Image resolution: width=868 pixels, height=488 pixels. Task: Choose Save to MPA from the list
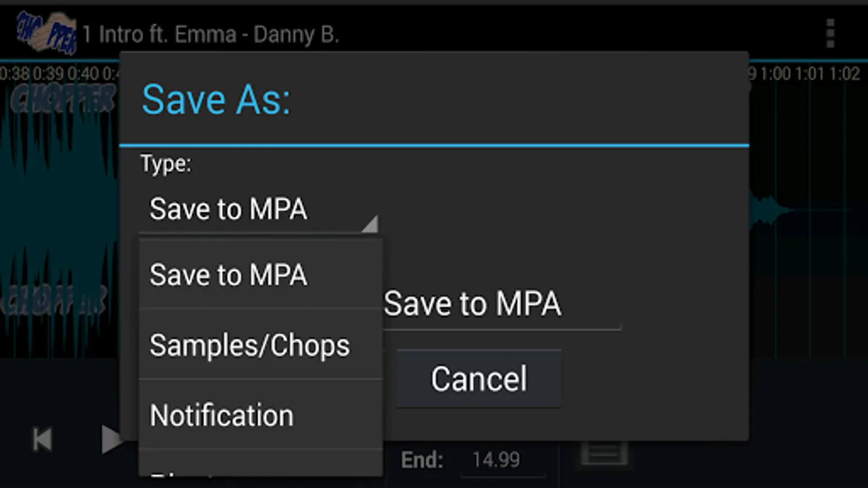click(x=260, y=274)
